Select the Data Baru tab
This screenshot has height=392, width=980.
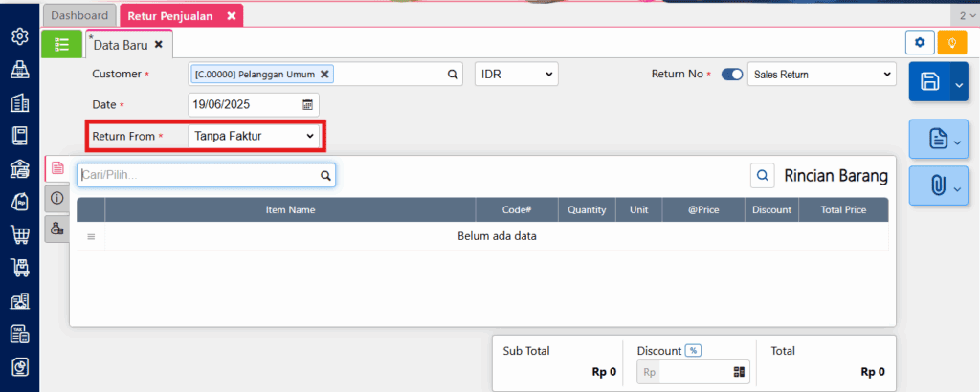[122, 44]
